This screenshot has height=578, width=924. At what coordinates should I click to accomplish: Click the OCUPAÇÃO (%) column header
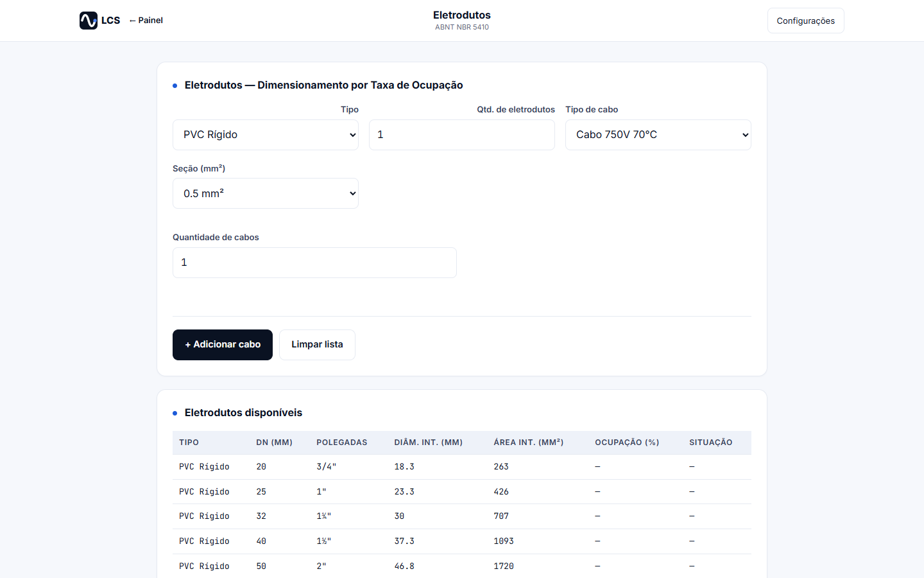[627, 442]
